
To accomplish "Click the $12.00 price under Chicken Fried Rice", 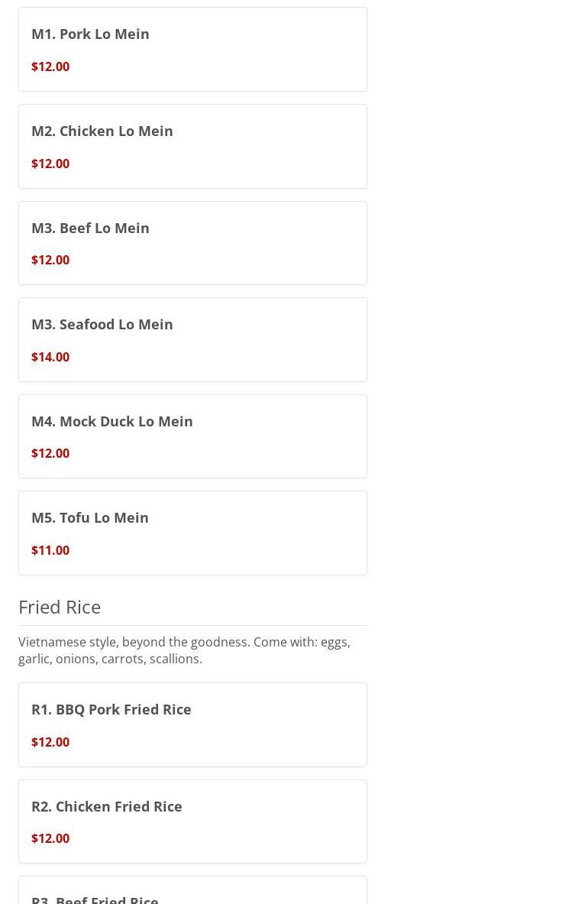I will click(50, 838).
